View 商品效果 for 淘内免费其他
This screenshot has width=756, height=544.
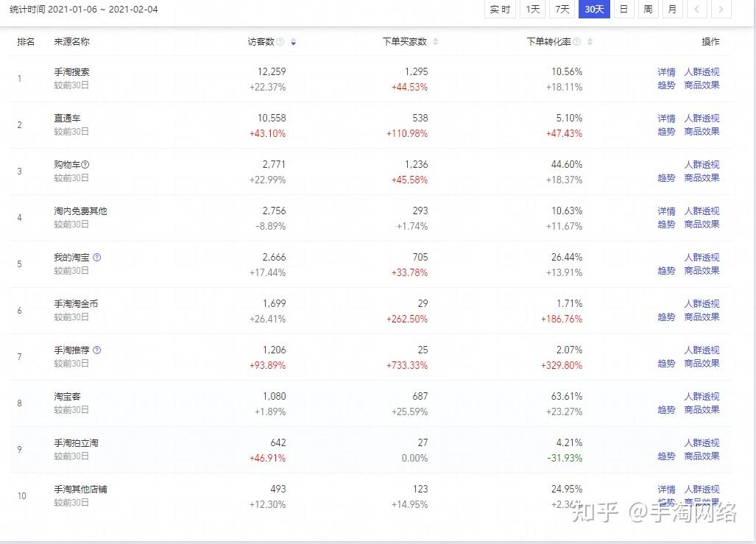(x=702, y=225)
